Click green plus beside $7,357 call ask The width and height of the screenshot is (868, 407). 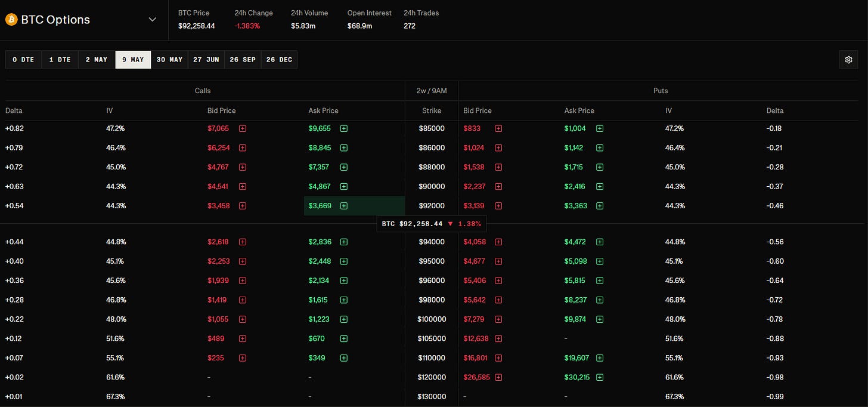[x=344, y=167]
